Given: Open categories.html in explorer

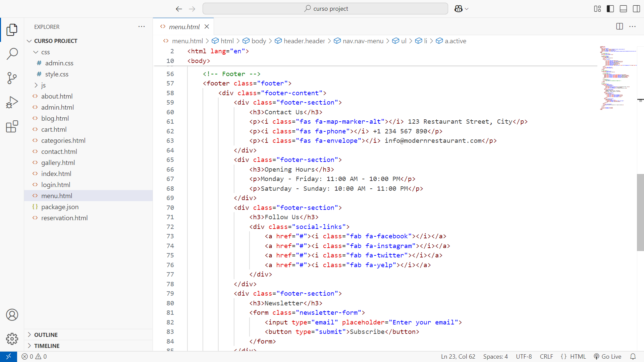Looking at the screenshot, I should (x=89, y=140).
